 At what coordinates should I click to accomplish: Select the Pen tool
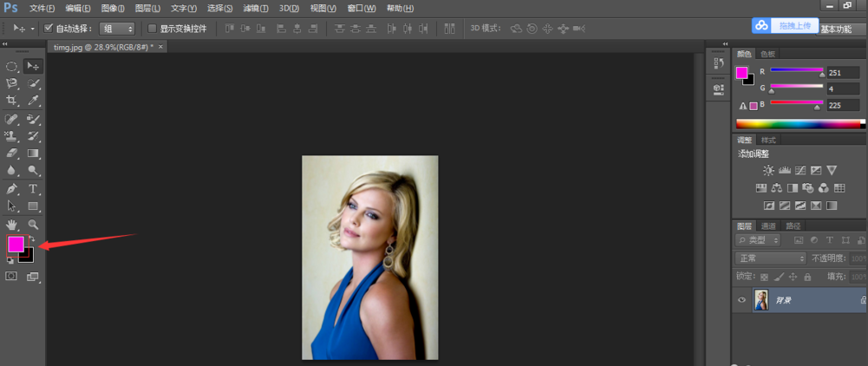pyautogui.click(x=12, y=188)
